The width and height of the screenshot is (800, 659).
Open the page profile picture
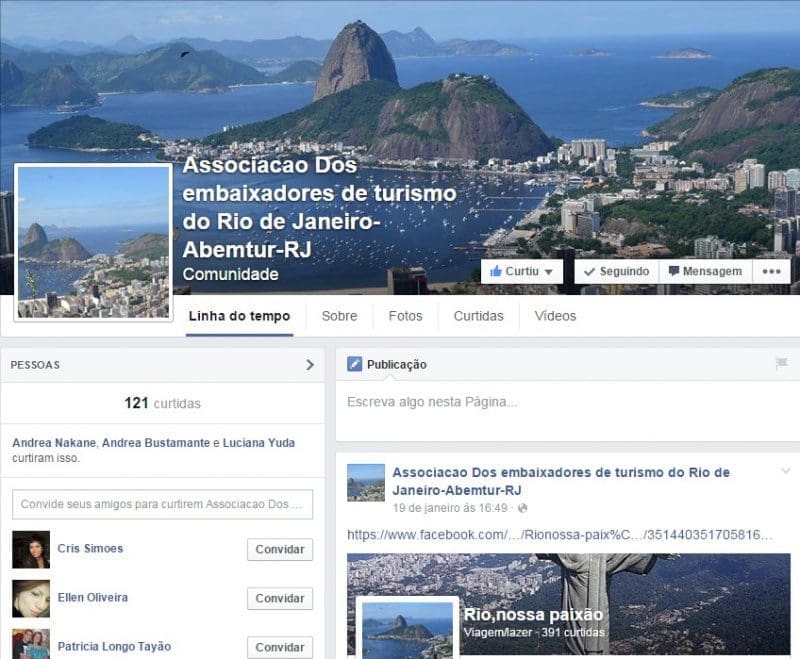(x=93, y=242)
